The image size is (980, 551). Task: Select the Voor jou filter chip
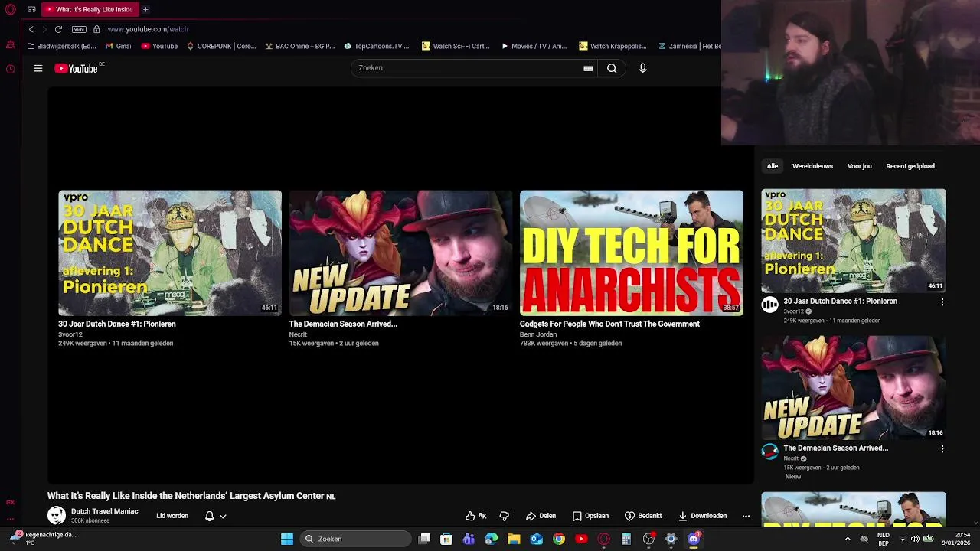tap(860, 166)
